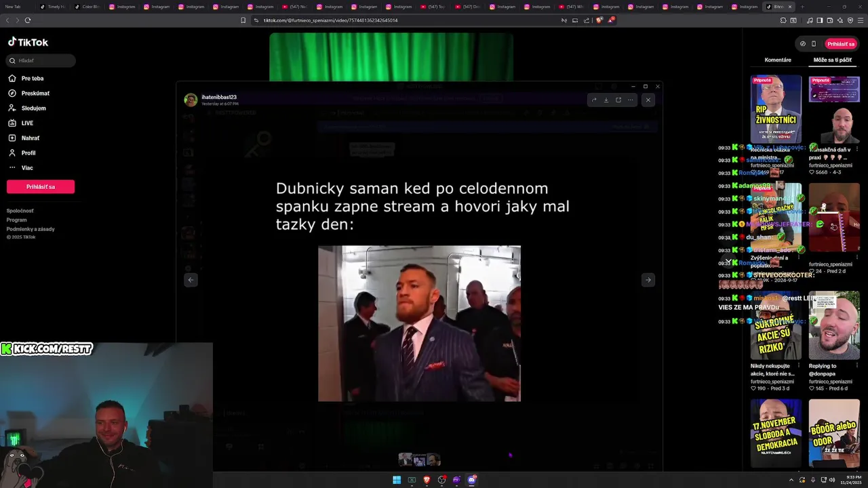Screen dimensions: 868x488
Task: Open the LIVE section
Action: pyautogui.click(x=20, y=123)
